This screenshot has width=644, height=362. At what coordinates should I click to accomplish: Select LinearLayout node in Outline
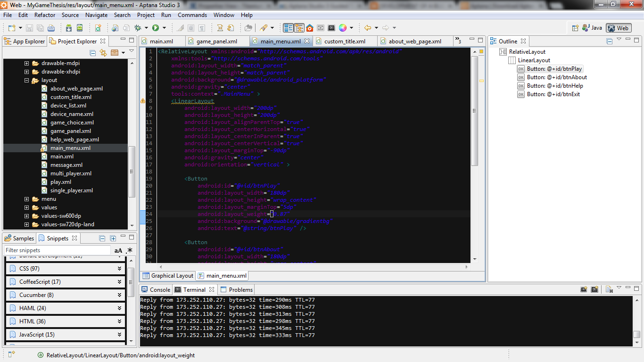coord(529,60)
